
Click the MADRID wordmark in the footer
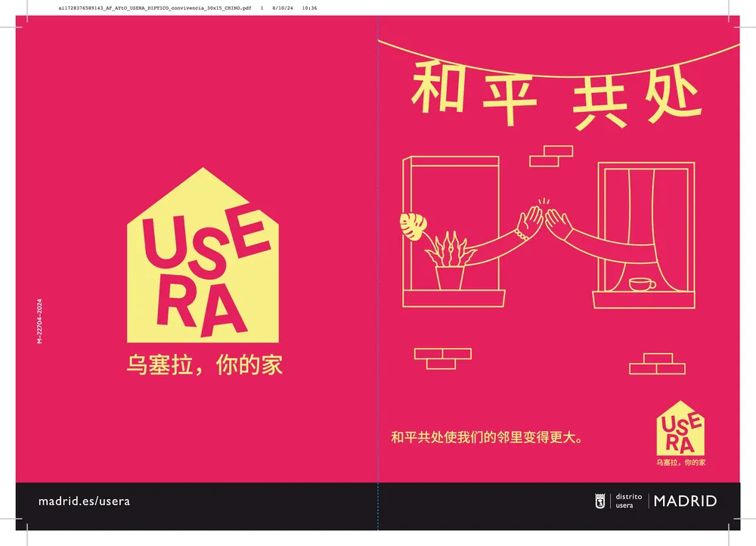click(x=685, y=501)
